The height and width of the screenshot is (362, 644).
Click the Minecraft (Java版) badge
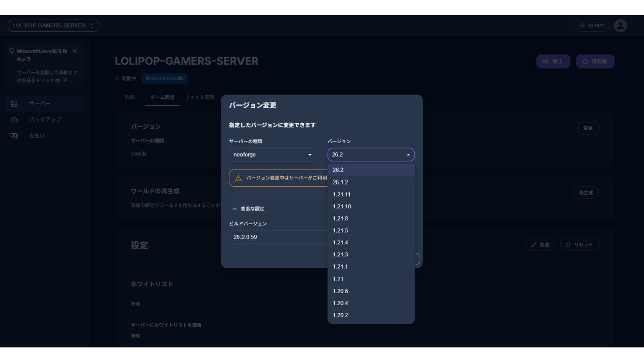165,78
